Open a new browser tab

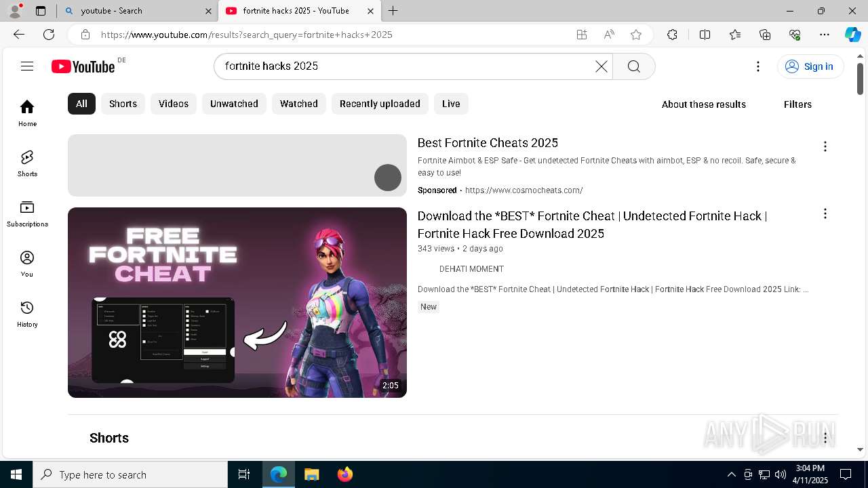pyautogui.click(x=393, y=11)
